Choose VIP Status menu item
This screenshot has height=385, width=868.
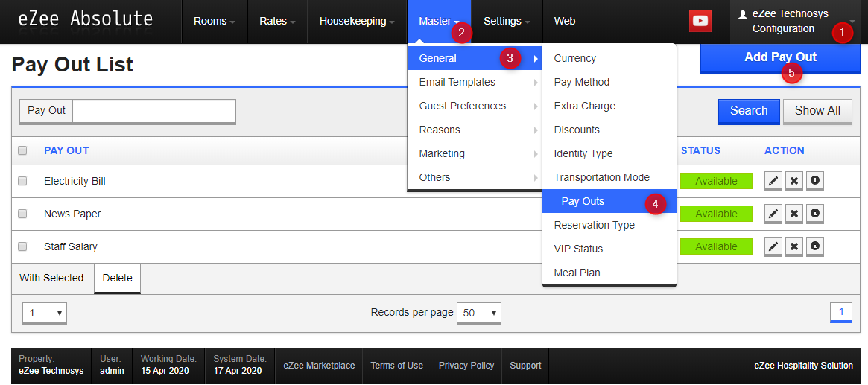pyautogui.click(x=609, y=249)
